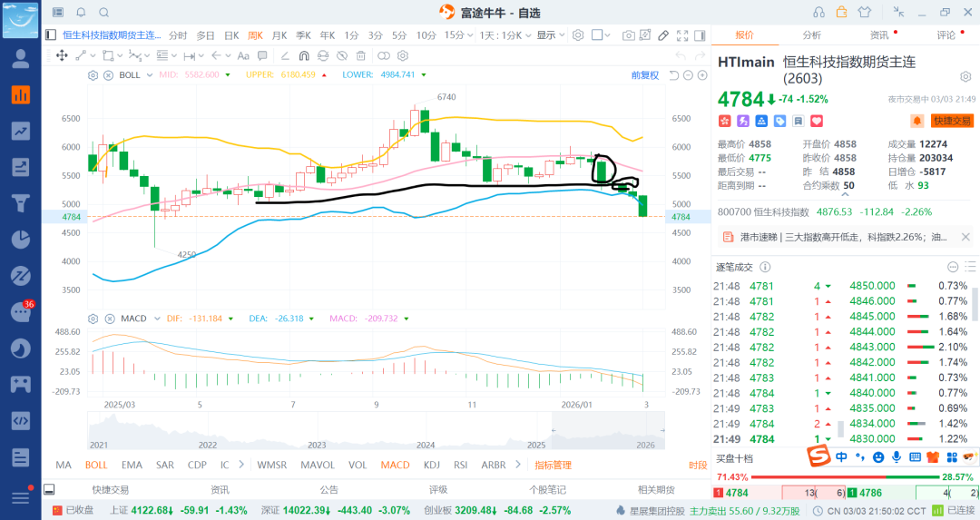This screenshot has height=520, width=980.
Task: Open the 显示 display dropdown
Action: [x=551, y=35]
